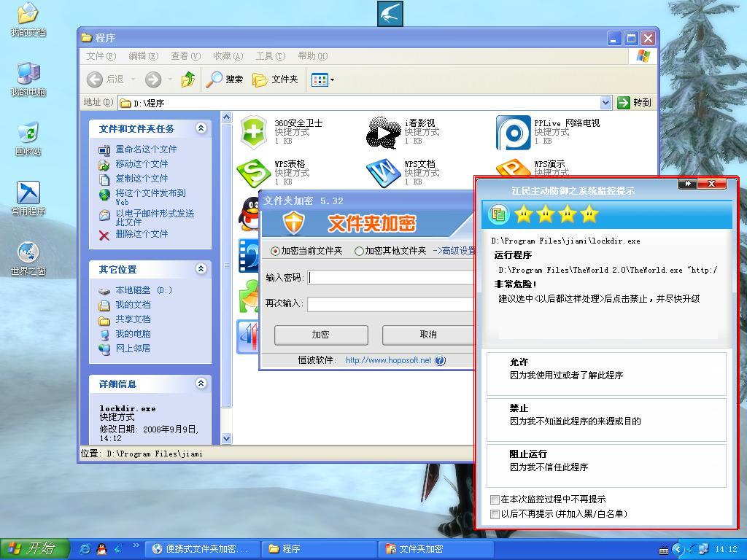The height and width of the screenshot is (560, 747).
Task: Expand quick launch overflow chevron
Action: tap(136, 545)
